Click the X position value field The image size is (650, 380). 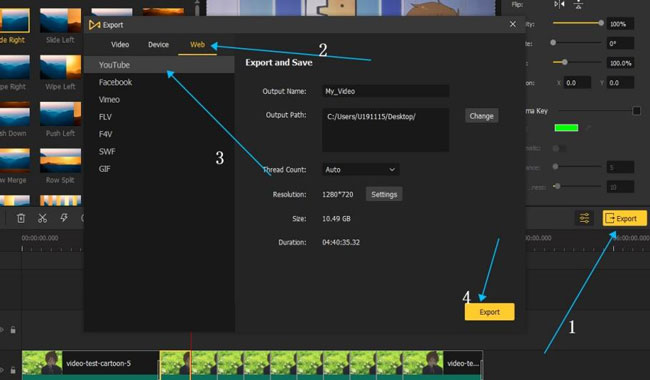(577, 83)
